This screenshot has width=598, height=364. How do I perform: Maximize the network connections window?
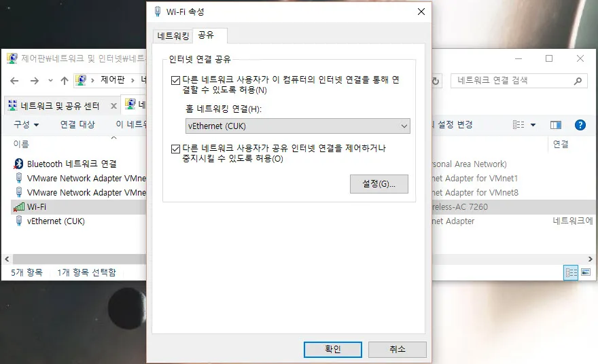(x=549, y=58)
